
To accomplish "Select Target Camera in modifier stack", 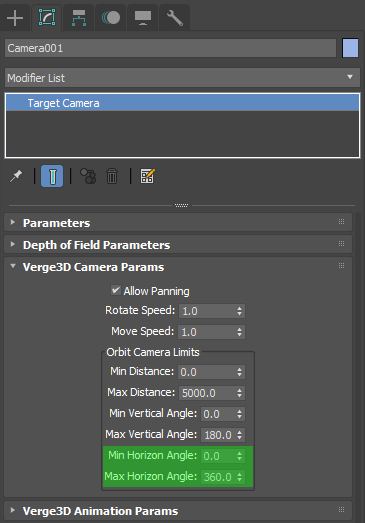I will coord(182,103).
